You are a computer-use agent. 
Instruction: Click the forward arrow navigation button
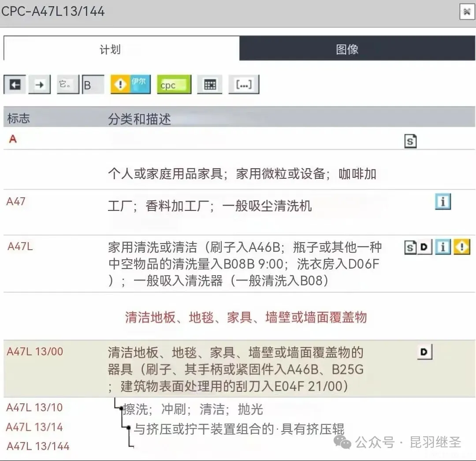pyautogui.click(x=40, y=85)
